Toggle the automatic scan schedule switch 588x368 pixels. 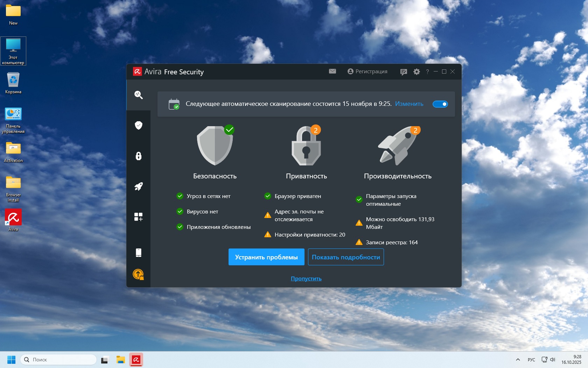(x=440, y=104)
